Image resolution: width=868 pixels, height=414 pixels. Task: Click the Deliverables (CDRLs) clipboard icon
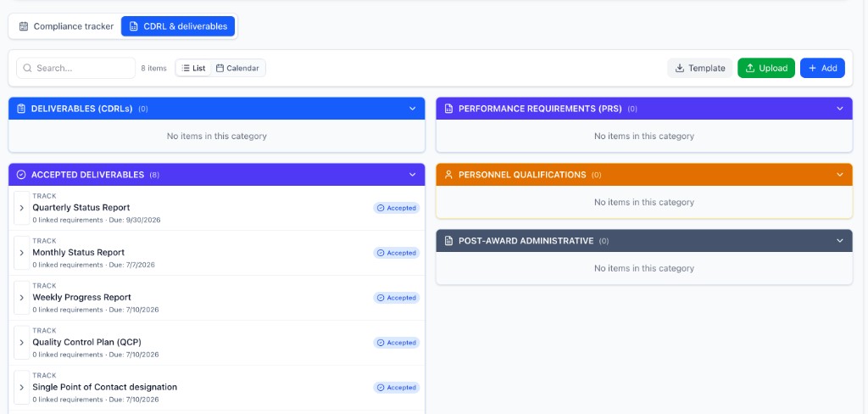point(21,109)
